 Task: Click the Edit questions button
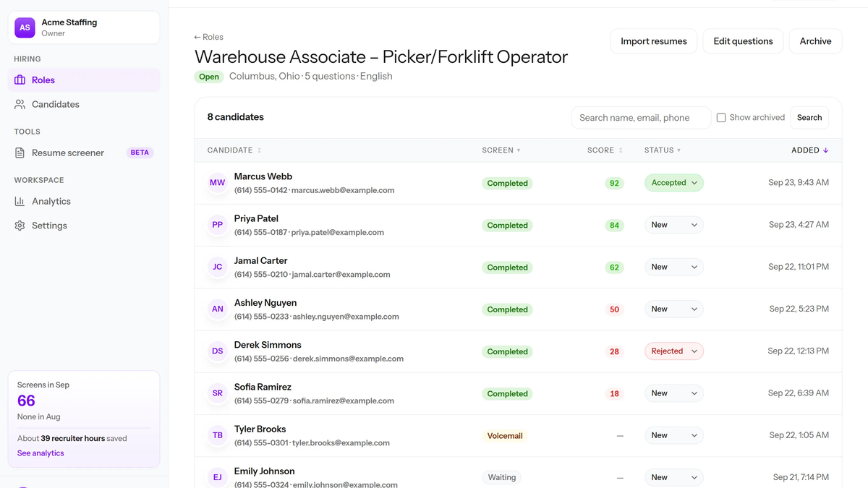(x=743, y=41)
